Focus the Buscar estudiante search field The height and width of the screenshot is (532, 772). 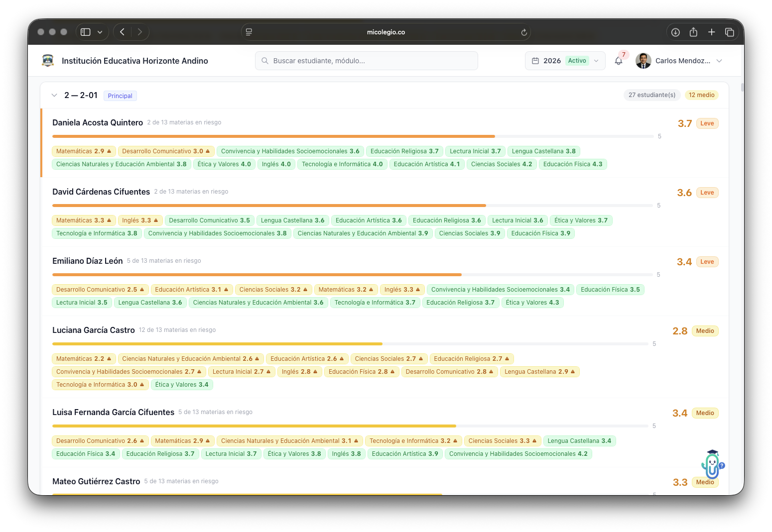(x=367, y=61)
